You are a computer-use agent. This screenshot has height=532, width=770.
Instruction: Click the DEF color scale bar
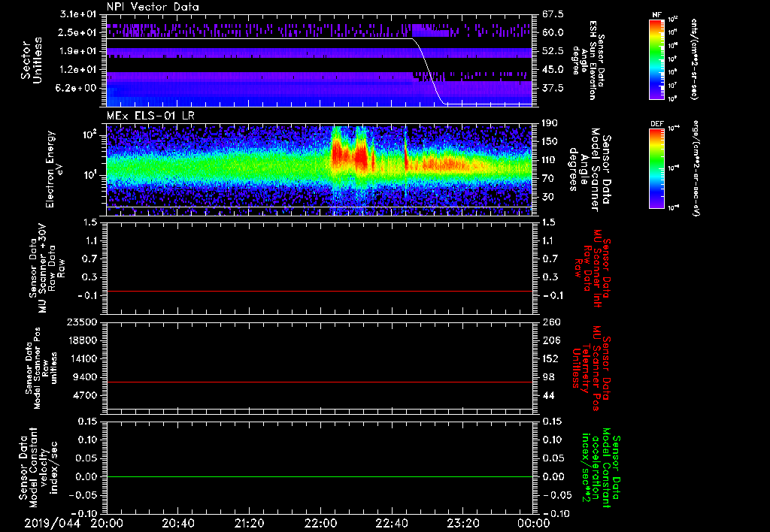click(x=656, y=168)
